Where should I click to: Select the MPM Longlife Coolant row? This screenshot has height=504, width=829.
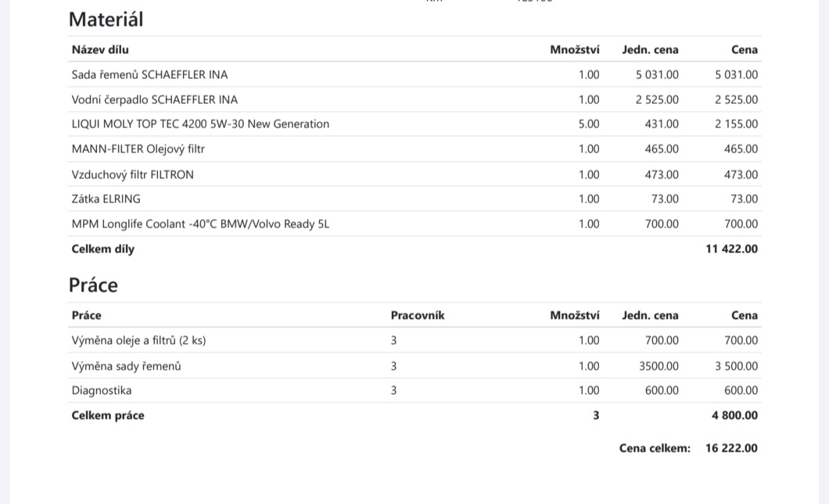200,224
